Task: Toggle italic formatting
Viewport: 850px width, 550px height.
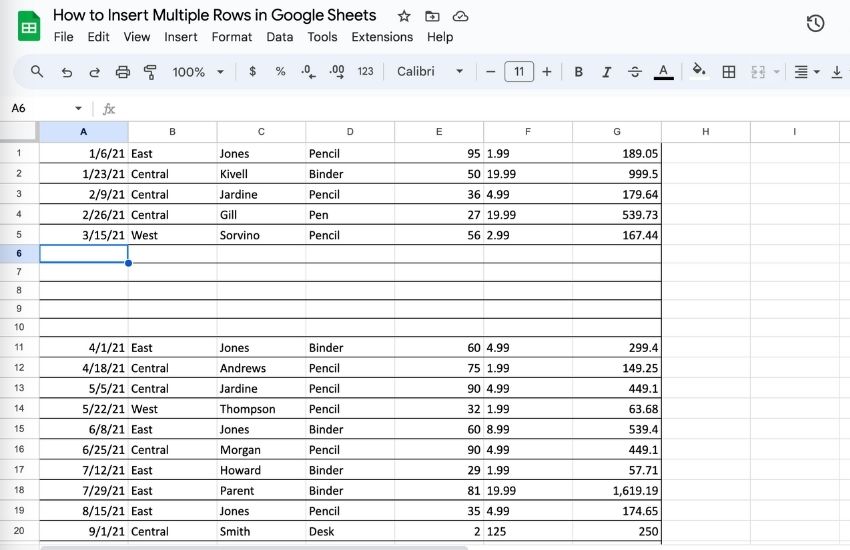Action: (607, 72)
